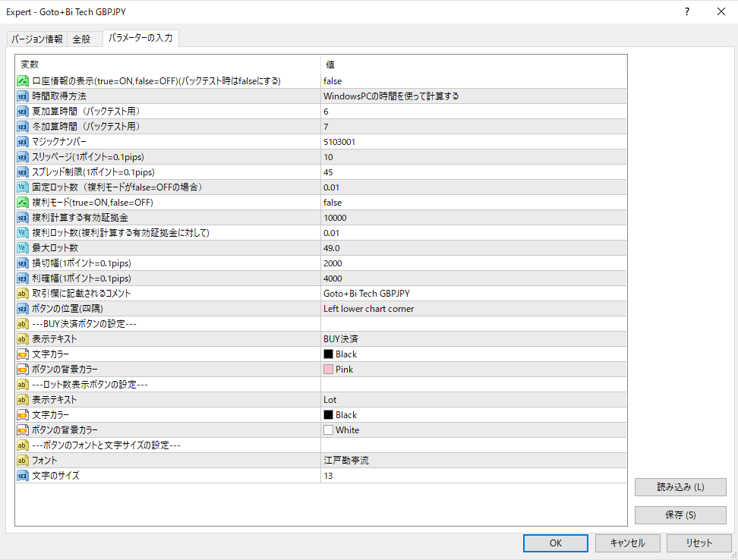Click the color icon beside BUY決済 文字カラー
738x560 pixels.
pos(23,354)
